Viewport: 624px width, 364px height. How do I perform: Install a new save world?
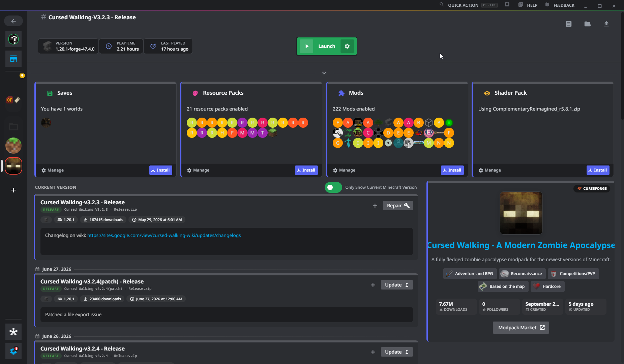(161, 170)
